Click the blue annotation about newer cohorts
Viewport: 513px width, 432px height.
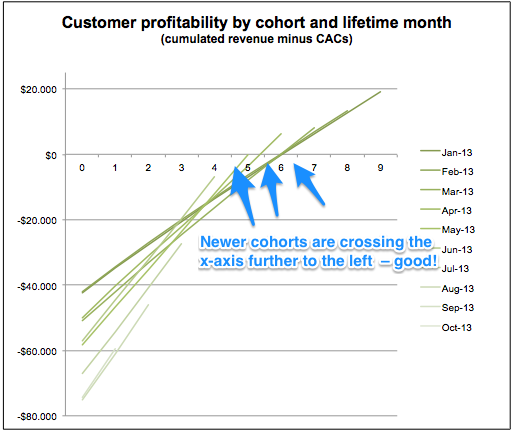pyautogui.click(x=318, y=251)
